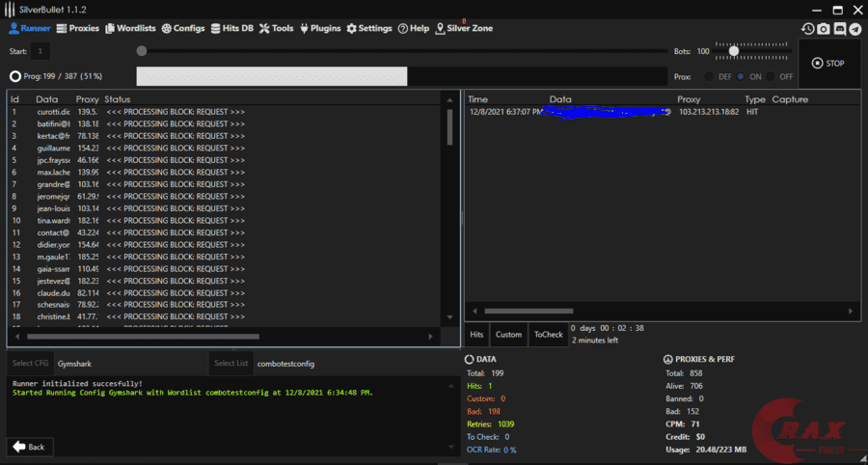
Task: Open the Hits DB section
Action: 232,28
